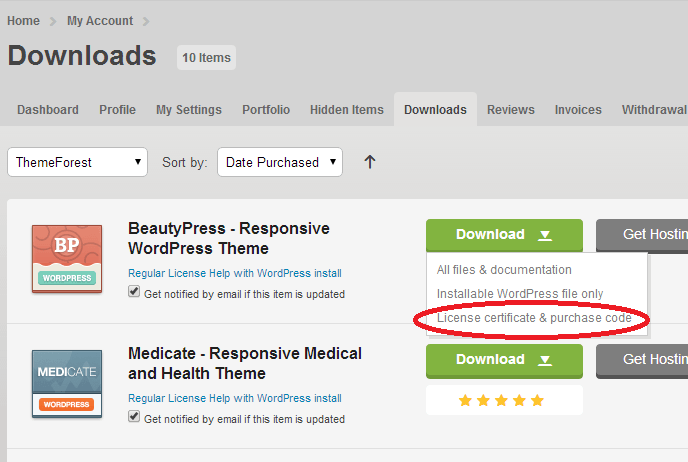Expand the Medicate Download button menu
This screenshot has height=462, width=688.
coord(545,360)
